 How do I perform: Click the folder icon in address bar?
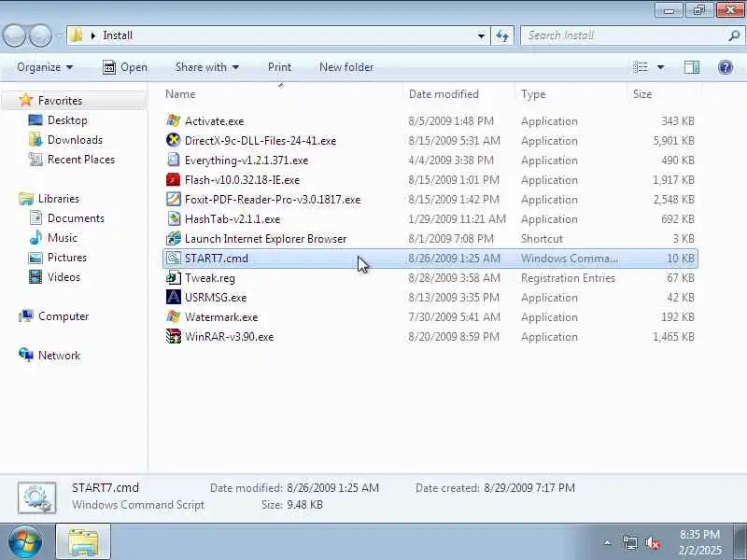[77, 35]
